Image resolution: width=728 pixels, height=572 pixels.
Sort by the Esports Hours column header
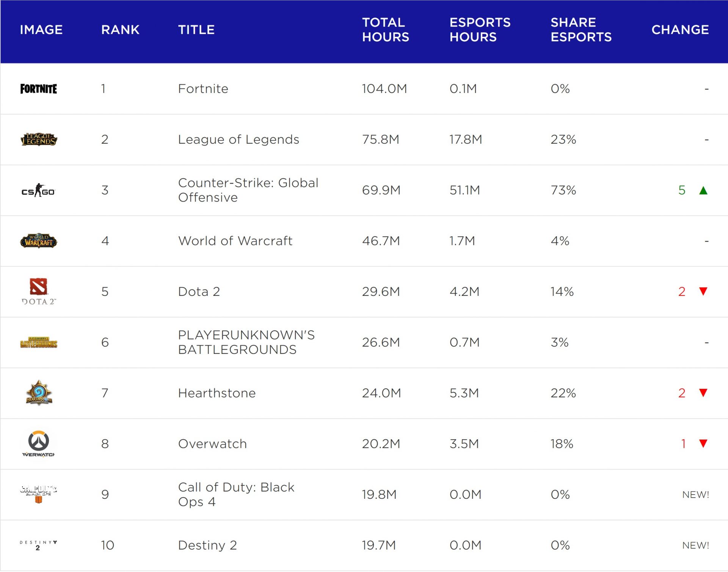[480, 30]
